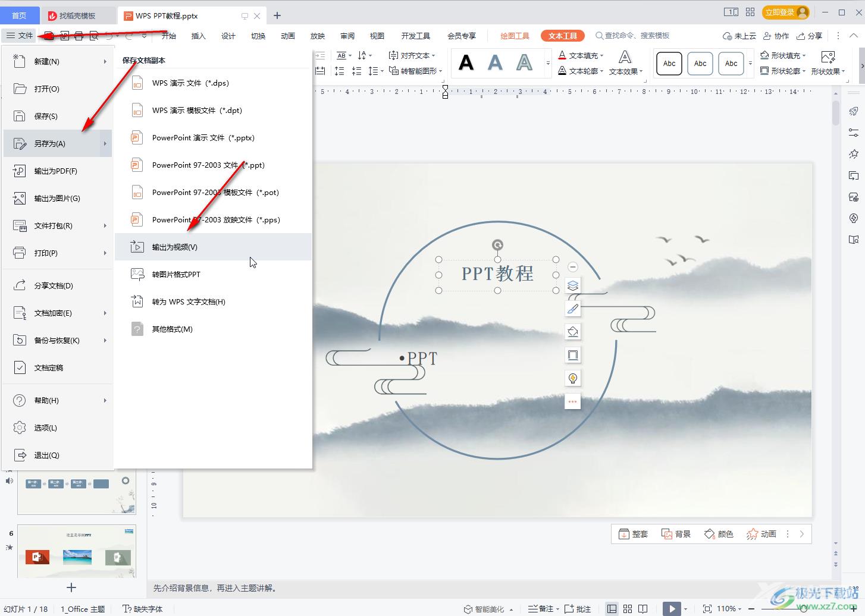865x616 pixels.
Task: Click 输出为图片(G) entry
Action: tap(58, 199)
